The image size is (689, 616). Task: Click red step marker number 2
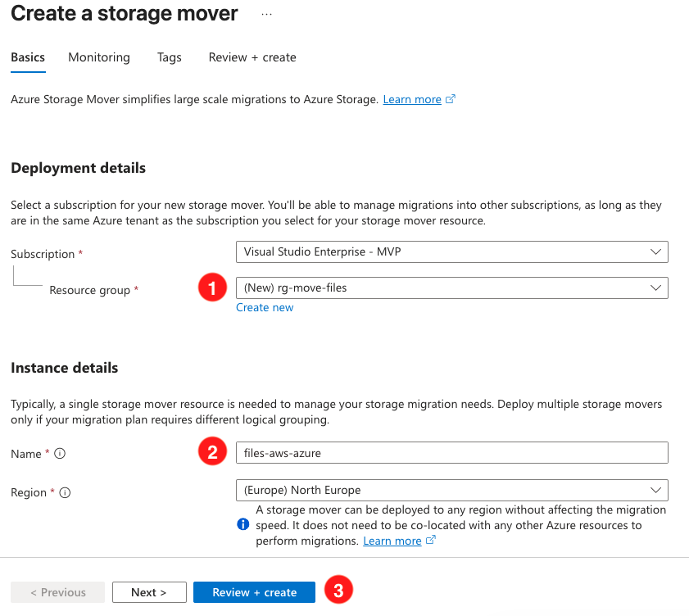coord(213,452)
